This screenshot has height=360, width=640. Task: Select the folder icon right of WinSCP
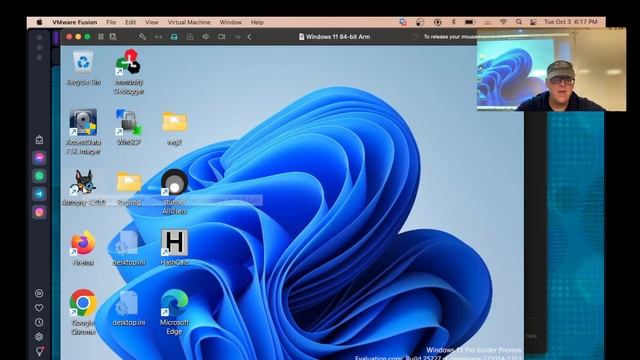[175, 128]
